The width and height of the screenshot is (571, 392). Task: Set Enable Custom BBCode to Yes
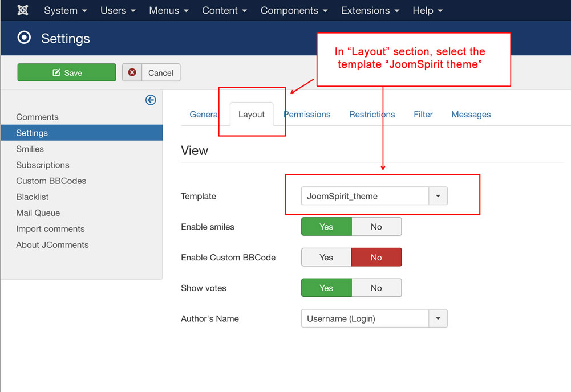326,258
